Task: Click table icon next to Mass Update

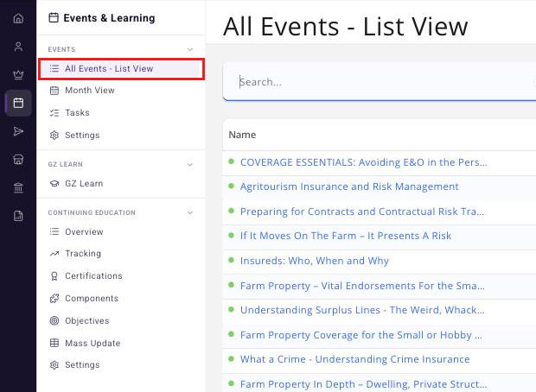Action: [x=54, y=343]
